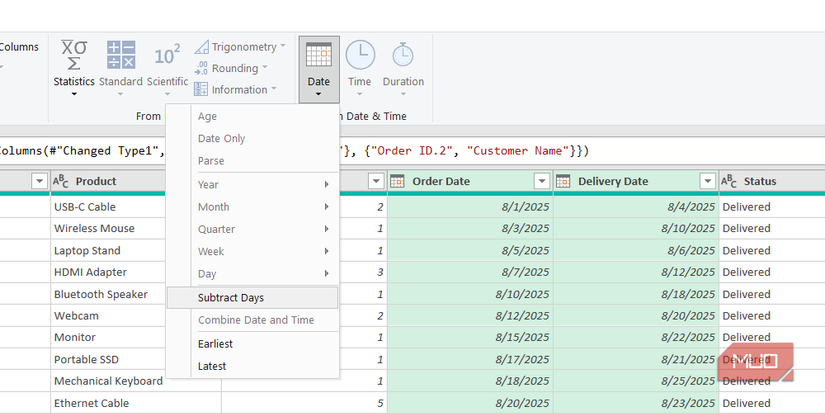
Task: Choose Latest in the Date menu
Action: click(212, 366)
